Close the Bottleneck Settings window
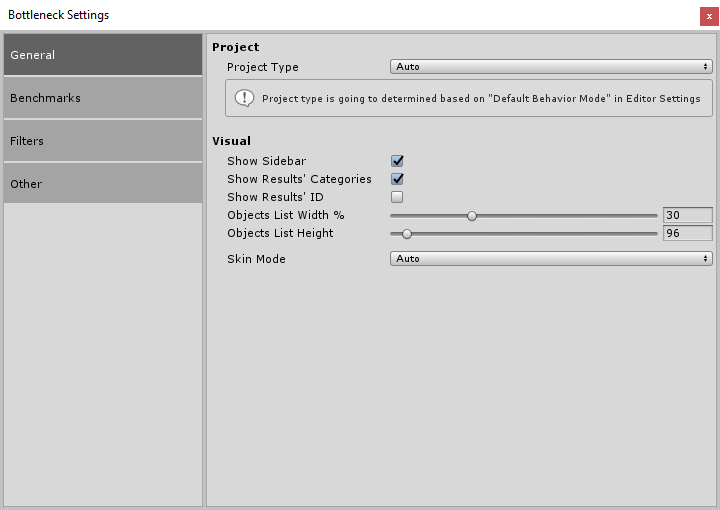 [x=709, y=16]
